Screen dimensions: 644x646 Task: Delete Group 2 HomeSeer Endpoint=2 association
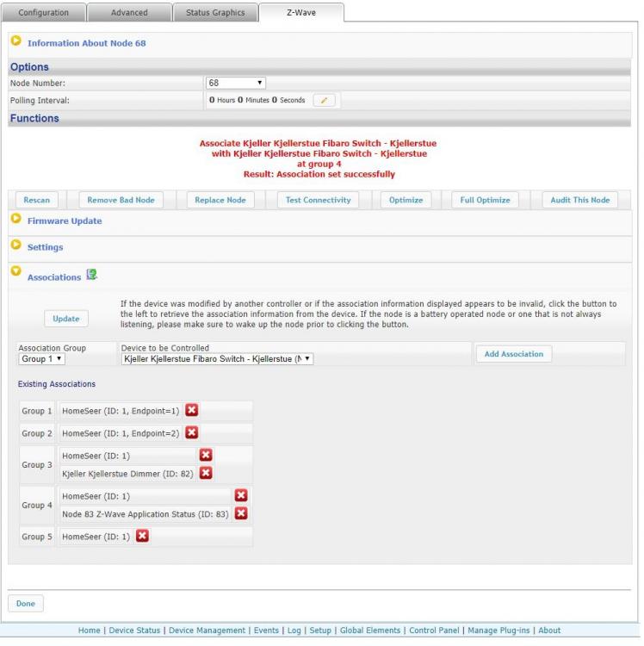click(x=192, y=433)
